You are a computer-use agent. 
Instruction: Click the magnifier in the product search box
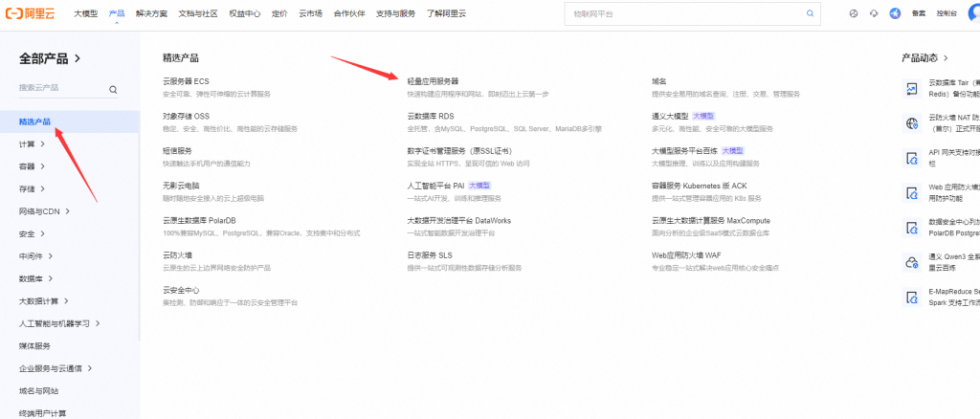click(113, 89)
